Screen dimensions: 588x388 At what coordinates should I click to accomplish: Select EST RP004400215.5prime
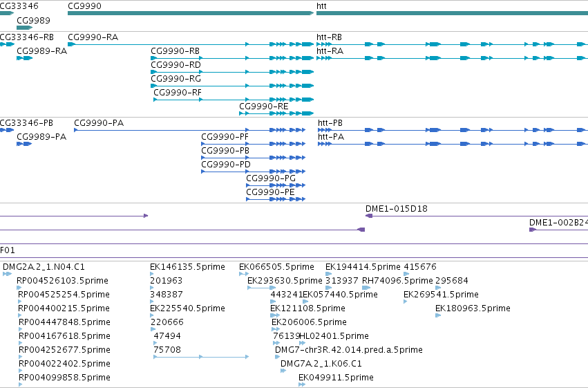pos(20,315)
